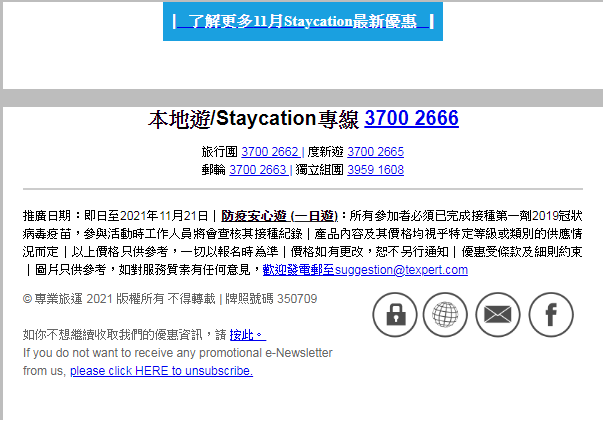Open the globe website icon
The height and width of the screenshot is (422, 603).
(445, 315)
